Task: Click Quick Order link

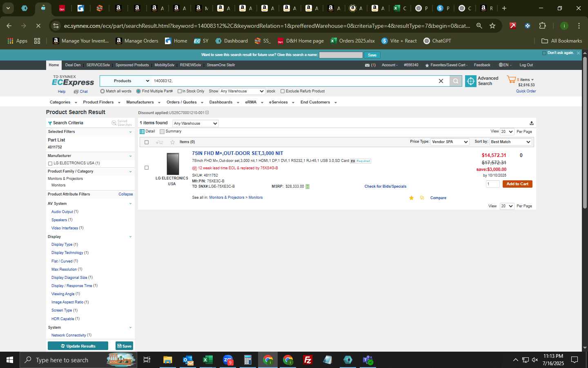Action: [x=526, y=91]
